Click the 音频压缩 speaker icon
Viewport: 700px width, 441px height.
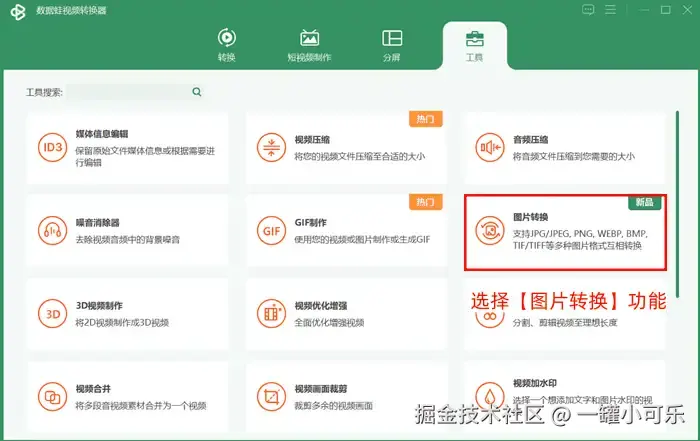[x=490, y=147]
